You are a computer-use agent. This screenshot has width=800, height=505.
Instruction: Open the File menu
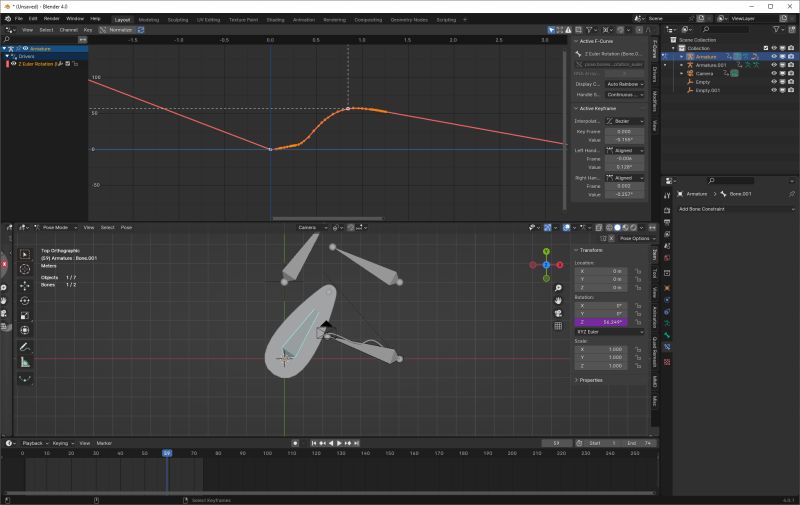click(19, 19)
